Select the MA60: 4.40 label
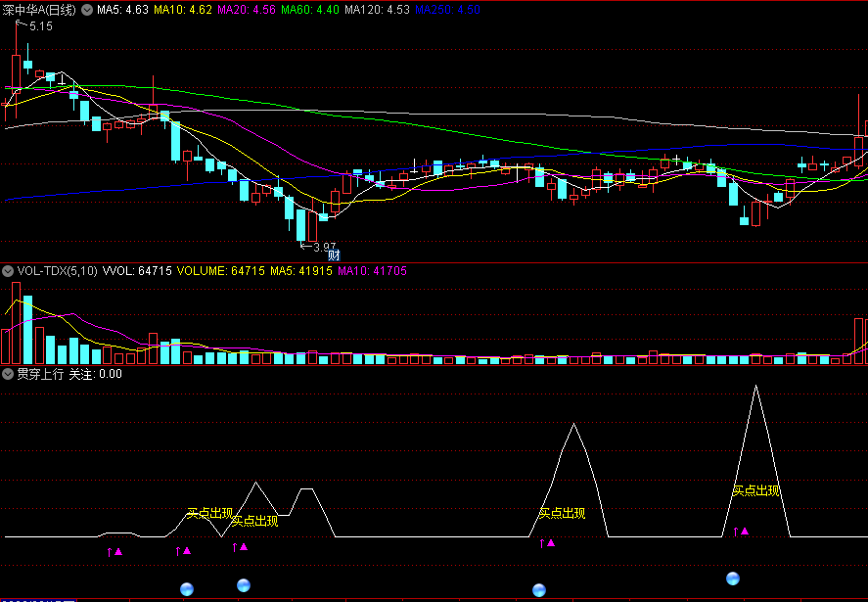 coord(310,10)
